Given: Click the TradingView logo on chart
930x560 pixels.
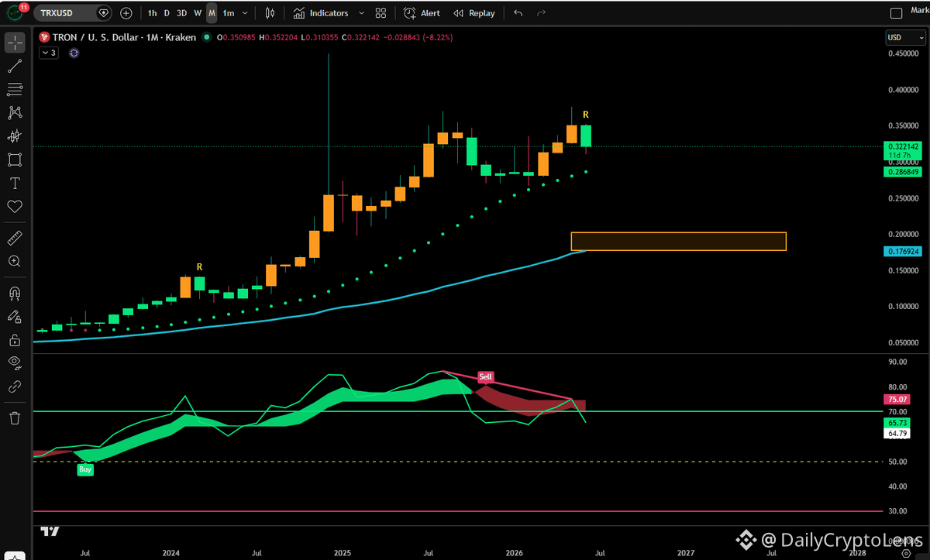Looking at the screenshot, I should [x=50, y=531].
